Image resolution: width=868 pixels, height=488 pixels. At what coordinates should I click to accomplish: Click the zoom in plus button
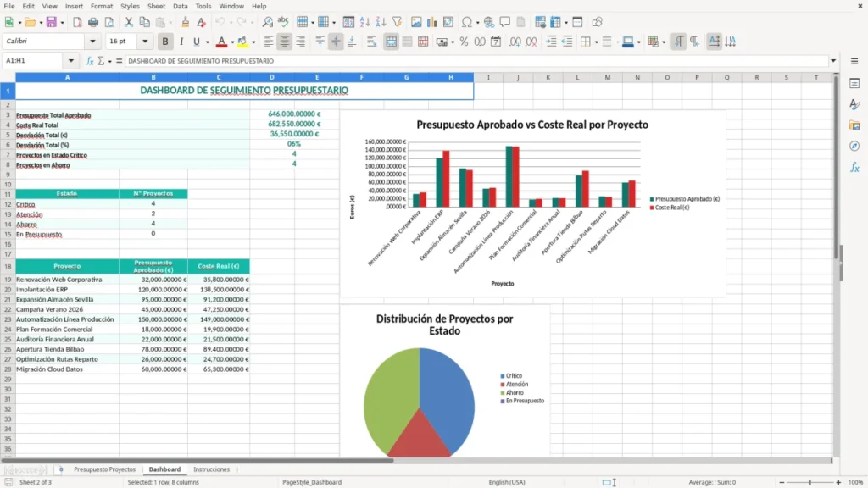pyautogui.click(x=838, y=482)
